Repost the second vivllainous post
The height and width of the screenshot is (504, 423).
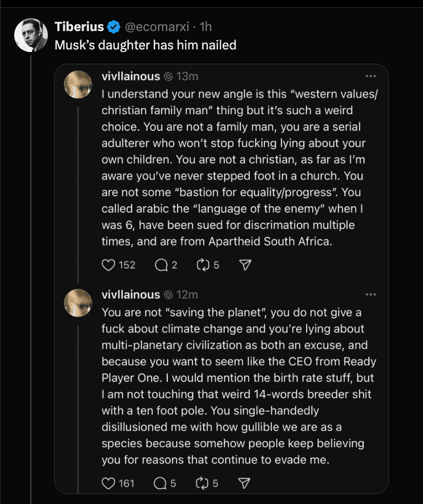[203, 482]
